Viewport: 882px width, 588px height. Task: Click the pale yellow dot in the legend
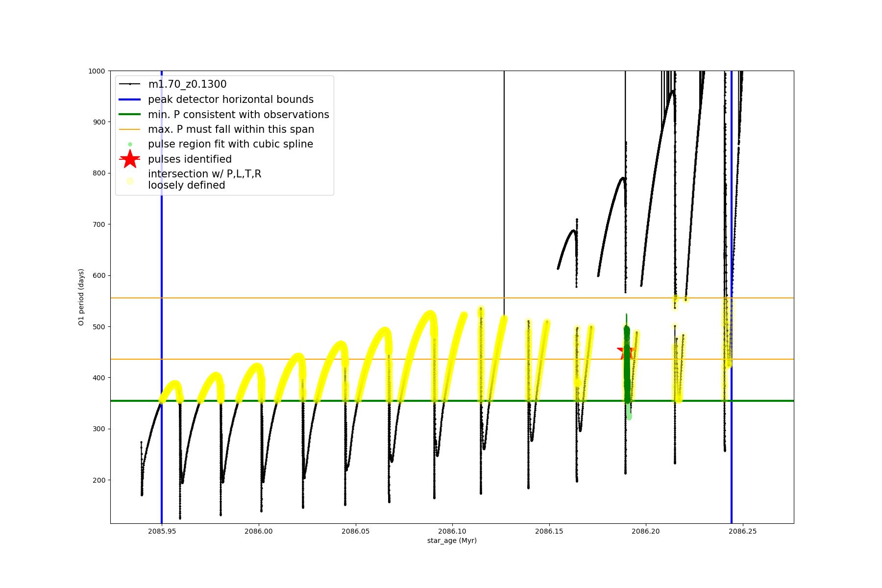(x=130, y=181)
